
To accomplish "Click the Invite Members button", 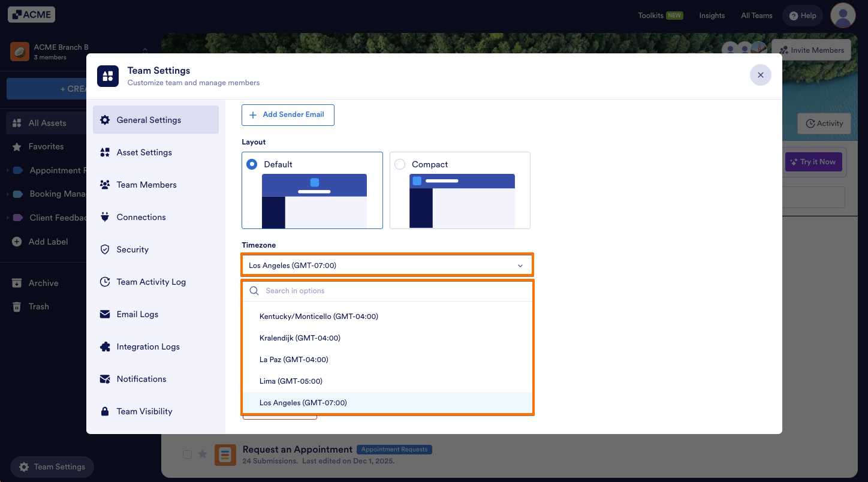I will (812, 50).
